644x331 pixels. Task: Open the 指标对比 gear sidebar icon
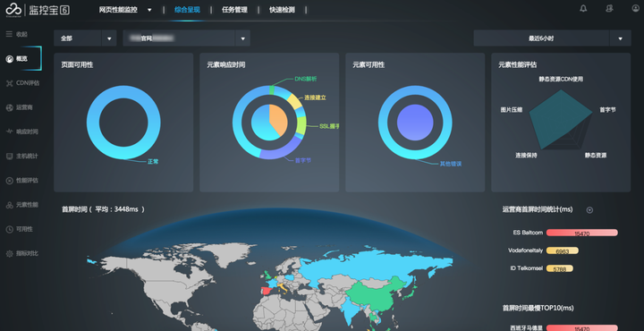(10, 253)
